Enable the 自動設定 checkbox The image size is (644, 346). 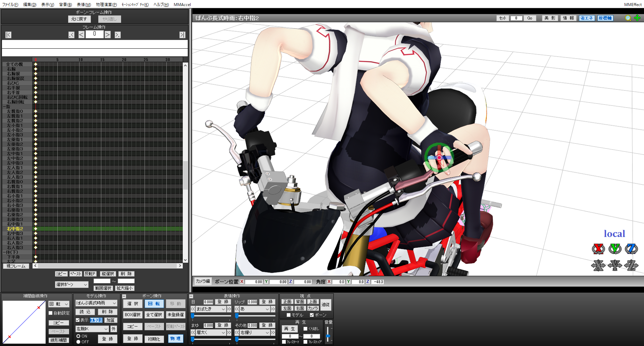click(x=51, y=313)
